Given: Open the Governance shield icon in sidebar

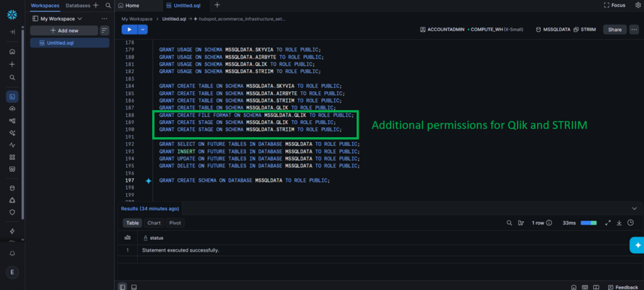Looking at the screenshot, I should [x=13, y=213].
